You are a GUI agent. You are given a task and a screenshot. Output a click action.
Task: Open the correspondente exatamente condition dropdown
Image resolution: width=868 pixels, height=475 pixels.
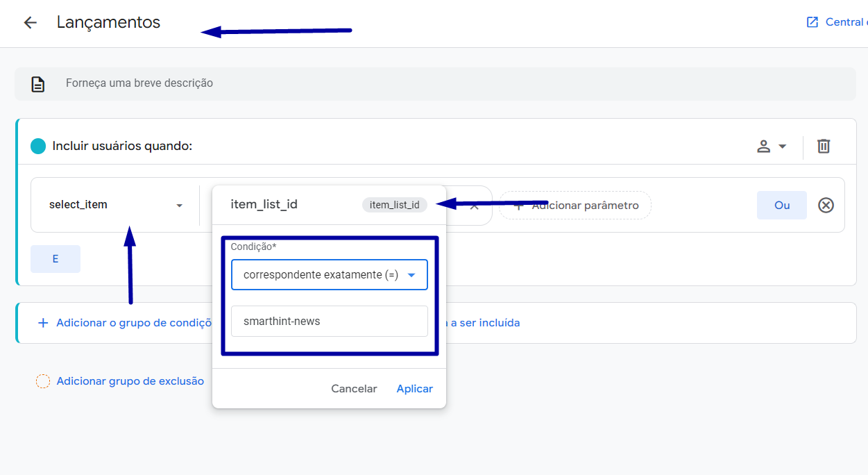point(330,275)
